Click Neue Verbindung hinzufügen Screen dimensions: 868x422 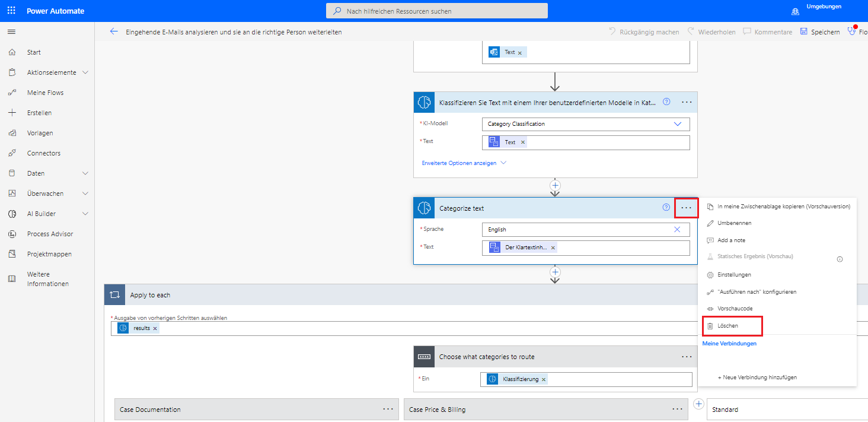click(x=757, y=377)
